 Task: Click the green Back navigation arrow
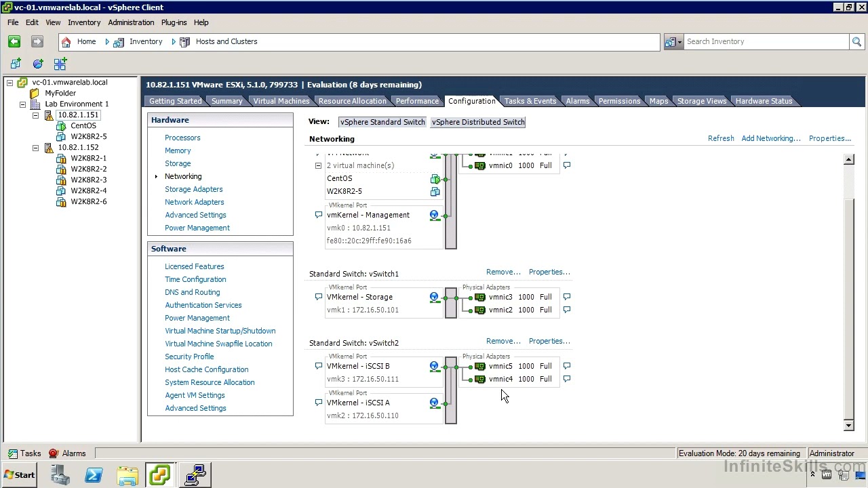pos(14,41)
